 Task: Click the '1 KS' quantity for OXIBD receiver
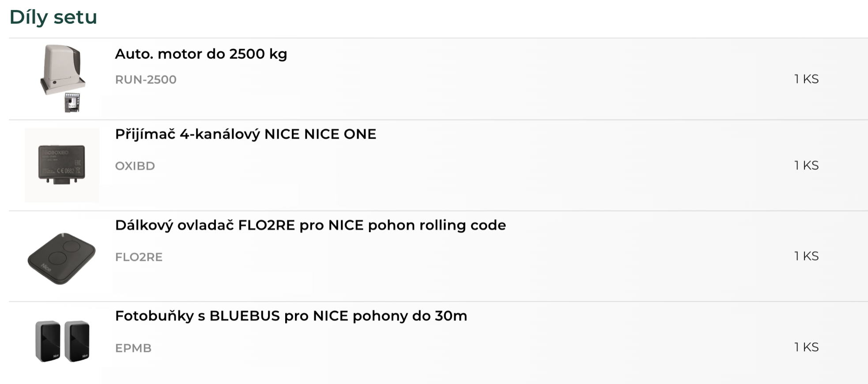(806, 166)
